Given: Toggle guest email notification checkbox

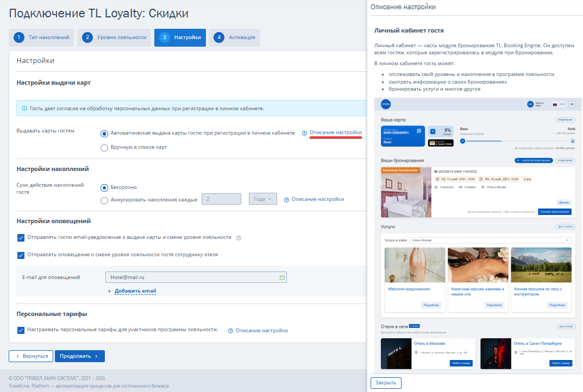Looking at the screenshot, I should tap(21, 238).
